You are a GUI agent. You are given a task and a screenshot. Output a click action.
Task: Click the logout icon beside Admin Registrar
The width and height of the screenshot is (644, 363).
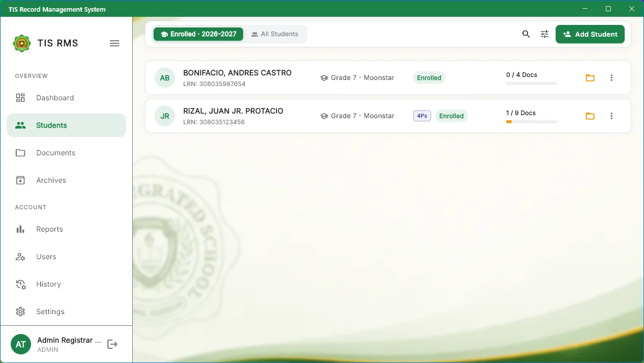point(112,344)
